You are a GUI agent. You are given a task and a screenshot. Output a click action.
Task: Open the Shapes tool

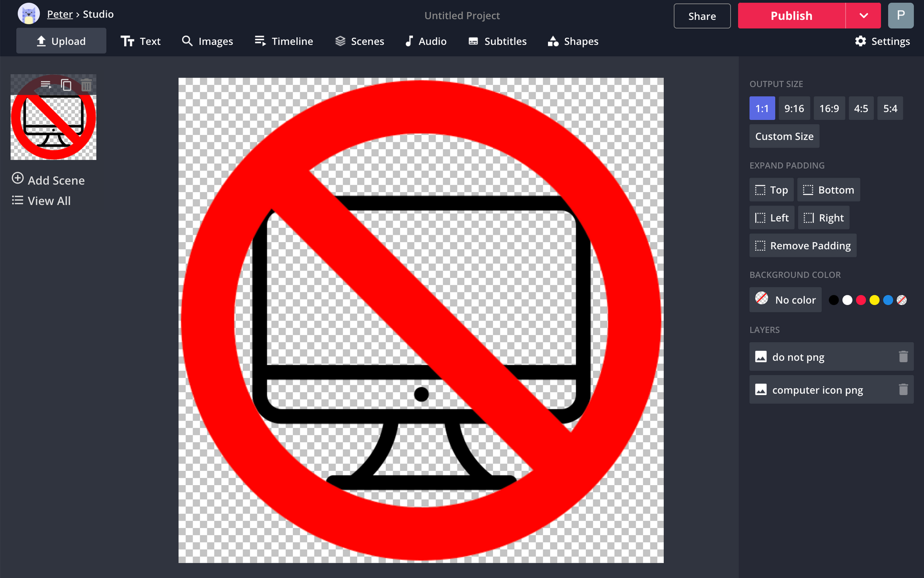[x=573, y=41]
